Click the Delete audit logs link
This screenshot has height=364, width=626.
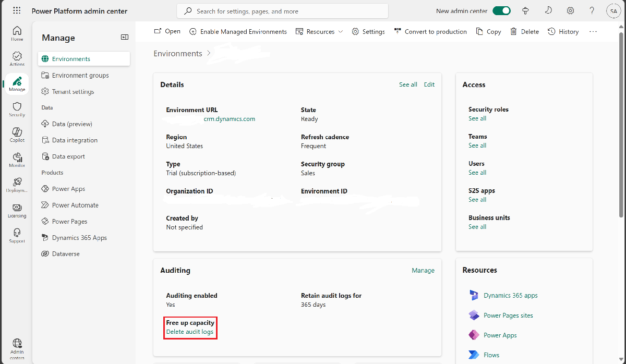click(190, 332)
